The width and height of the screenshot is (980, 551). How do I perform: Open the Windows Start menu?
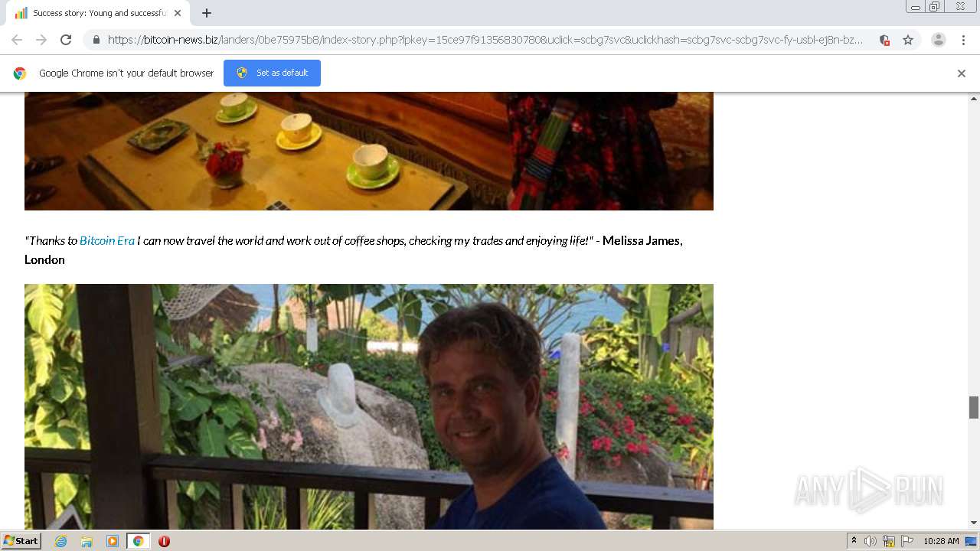pos(21,541)
